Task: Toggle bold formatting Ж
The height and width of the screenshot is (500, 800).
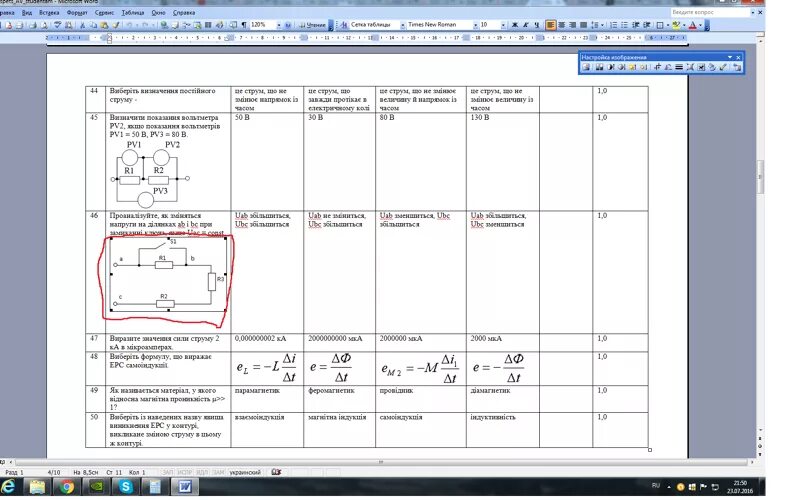Action: click(x=514, y=24)
